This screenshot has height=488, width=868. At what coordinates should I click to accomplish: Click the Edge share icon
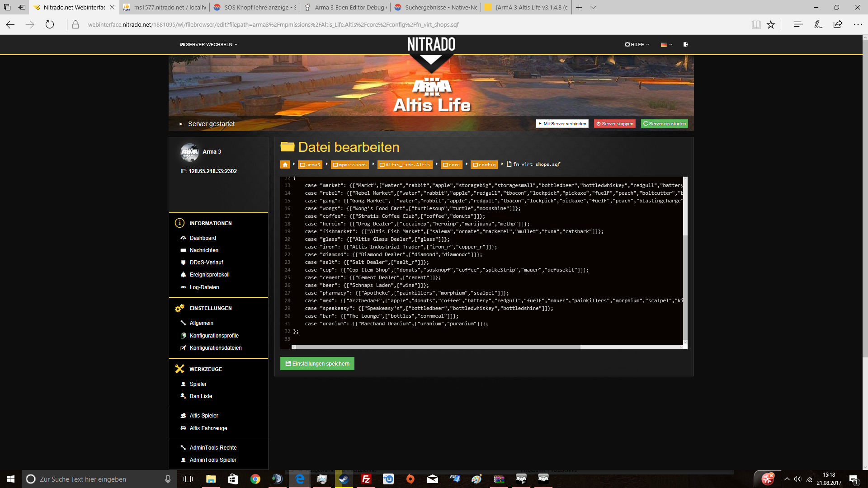838,24
